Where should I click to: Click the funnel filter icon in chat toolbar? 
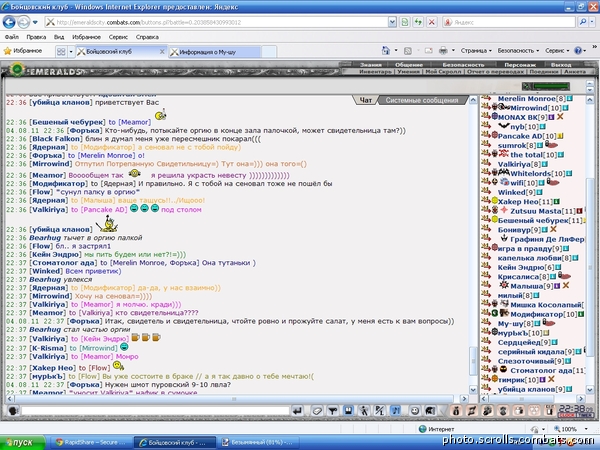[x=333, y=411]
